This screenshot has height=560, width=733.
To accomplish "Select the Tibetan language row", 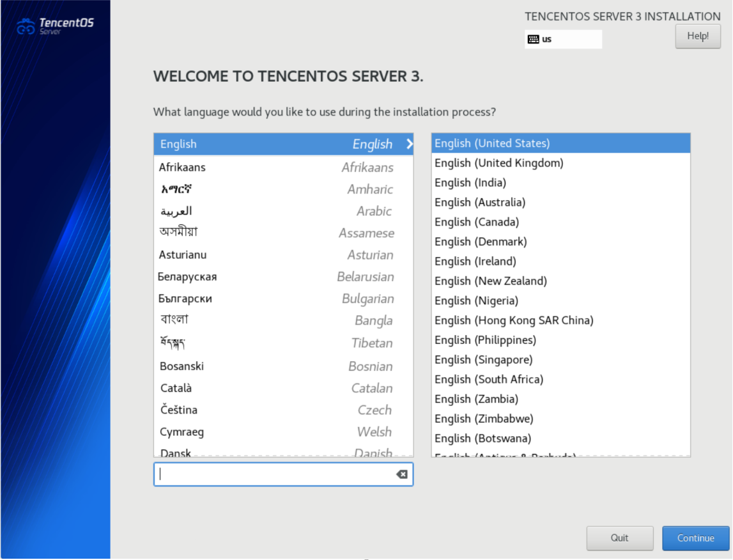I will tap(283, 343).
